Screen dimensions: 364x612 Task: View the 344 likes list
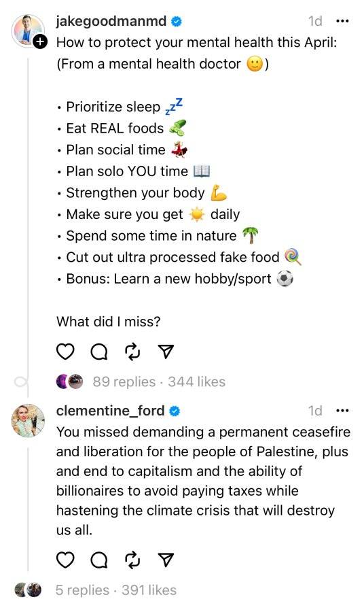(197, 381)
